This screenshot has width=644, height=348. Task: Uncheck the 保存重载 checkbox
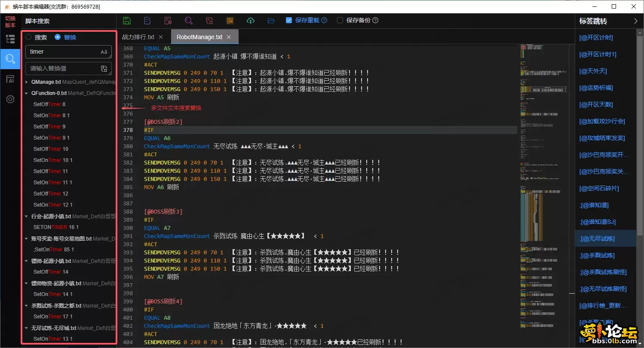click(x=289, y=20)
